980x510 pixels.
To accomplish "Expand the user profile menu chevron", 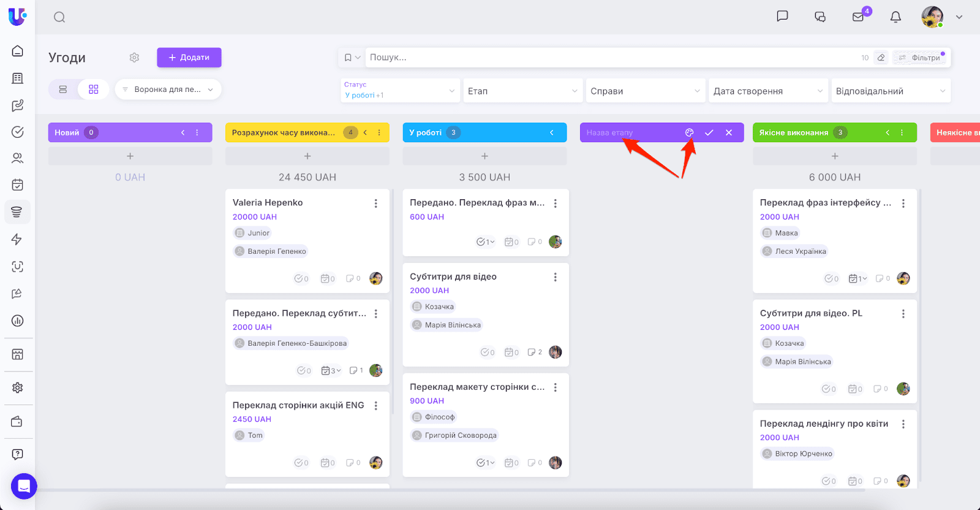I will click(959, 17).
